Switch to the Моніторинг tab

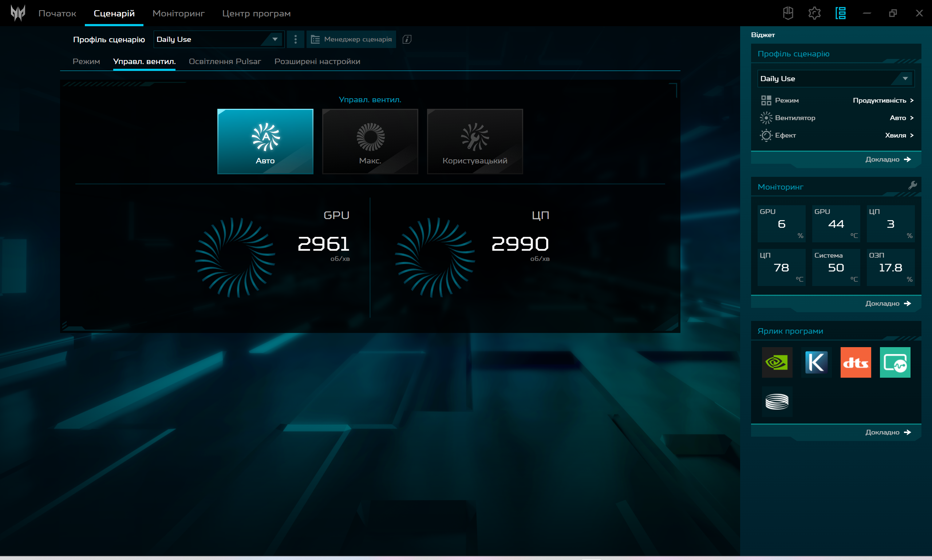(178, 13)
